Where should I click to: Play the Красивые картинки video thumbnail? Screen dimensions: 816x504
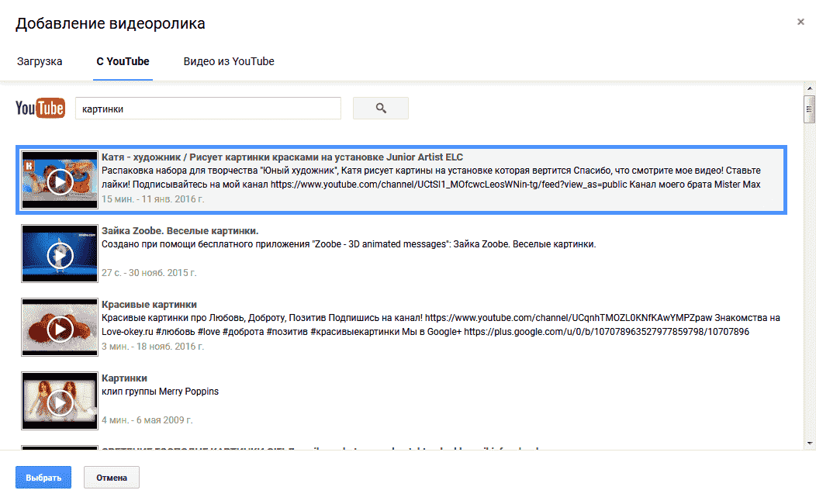pos(60,327)
